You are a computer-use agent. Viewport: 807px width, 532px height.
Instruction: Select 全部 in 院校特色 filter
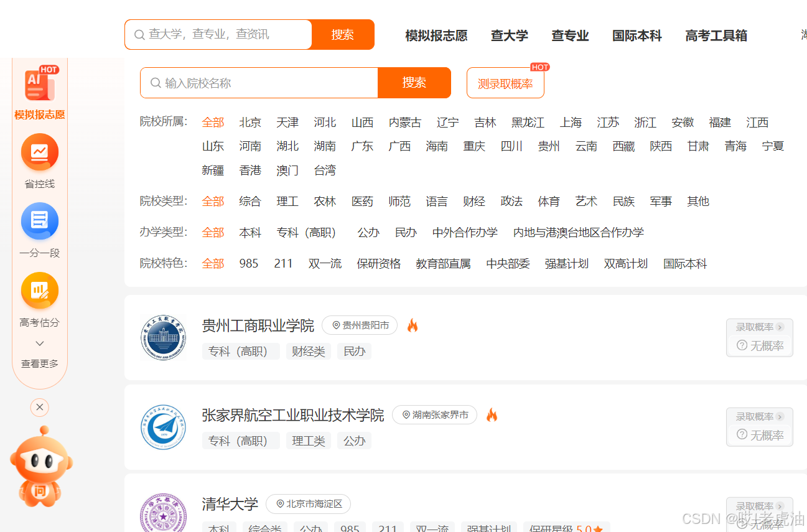(x=213, y=264)
